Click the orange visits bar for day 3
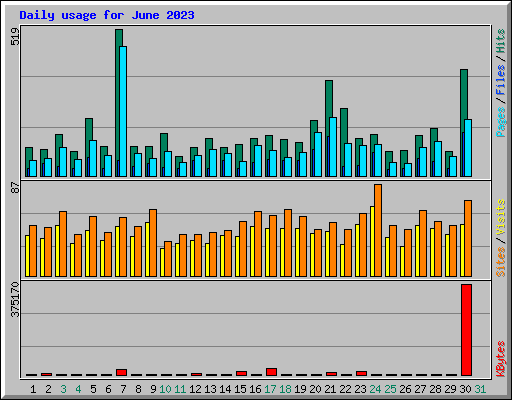This screenshot has height=400, width=512. pyautogui.click(x=63, y=244)
